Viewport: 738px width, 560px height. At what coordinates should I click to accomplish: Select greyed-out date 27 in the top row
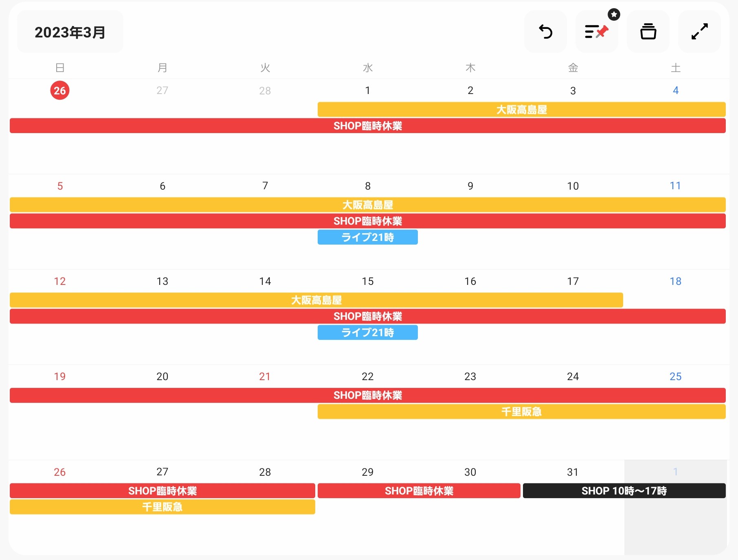pos(163,90)
